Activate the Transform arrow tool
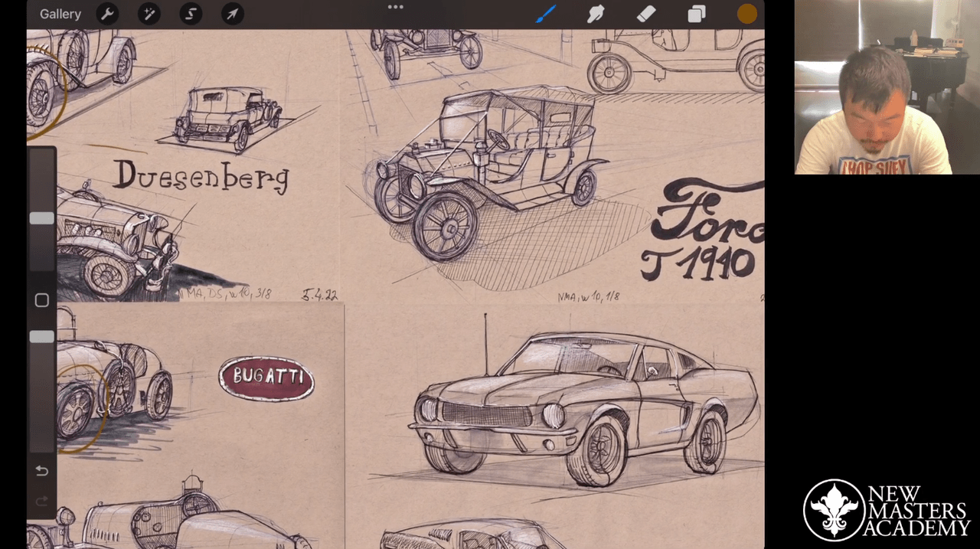Viewport: 980px width, 549px height. pos(232,14)
